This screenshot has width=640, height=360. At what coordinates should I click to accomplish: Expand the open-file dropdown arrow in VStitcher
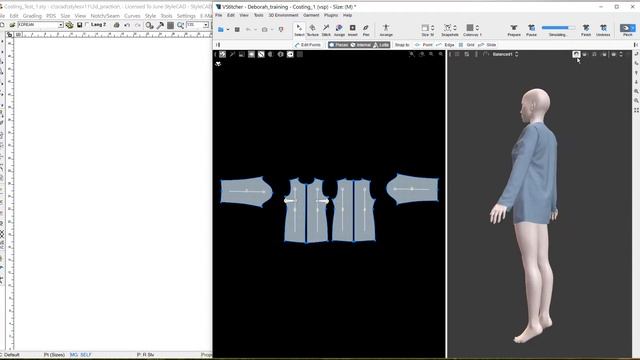click(228, 29)
